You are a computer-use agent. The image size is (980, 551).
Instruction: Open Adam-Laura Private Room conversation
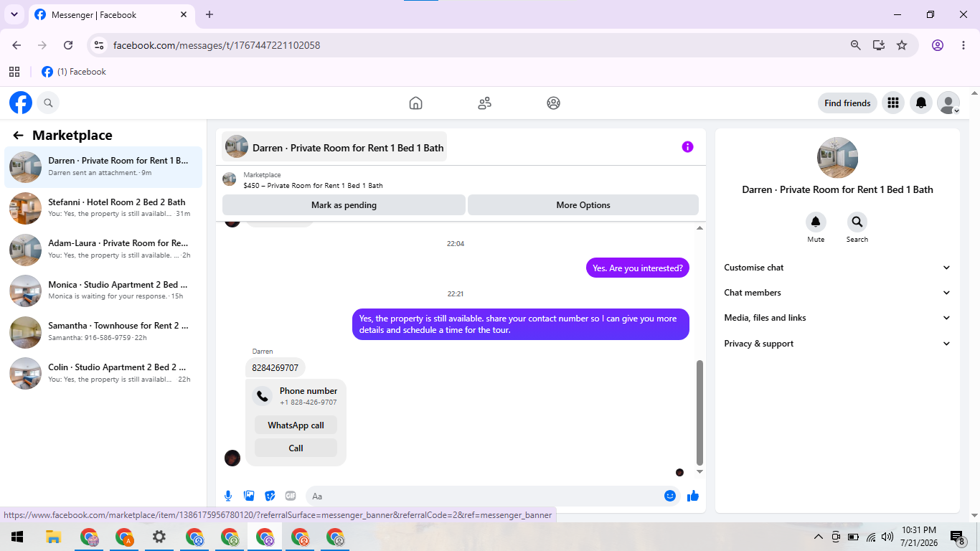click(103, 250)
